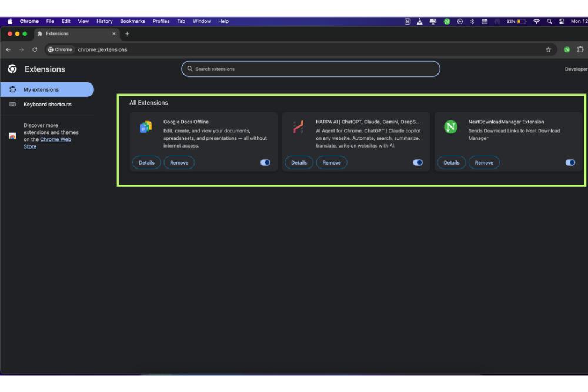Click the Extensions page title
The height and width of the screenshot is (392, 588).
45,69
